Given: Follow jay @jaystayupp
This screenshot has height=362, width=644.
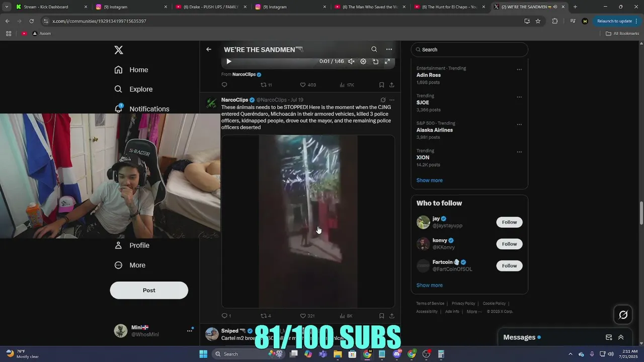Looking at the screenshot, I should [x=509, y=222].
